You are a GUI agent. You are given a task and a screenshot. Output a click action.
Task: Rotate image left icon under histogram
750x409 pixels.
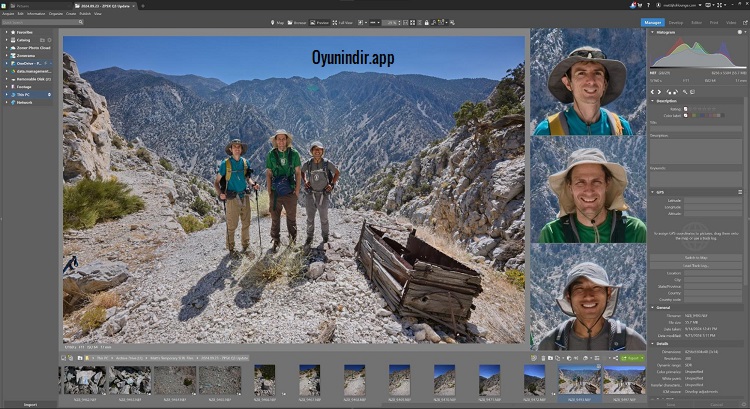click(x=669, y=92)
